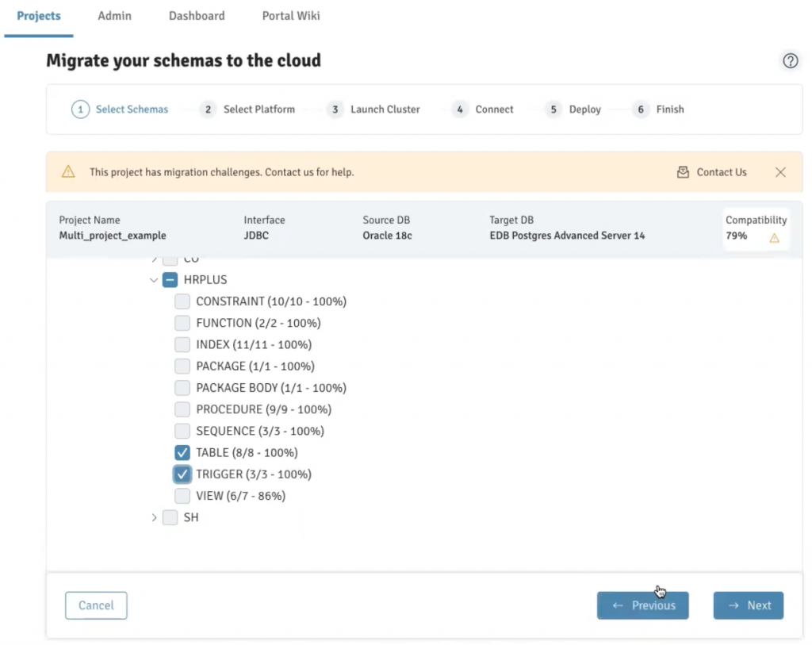Dismiss the migration challenges warning banner
This screenshot has width=812, height=645.
pyautogui.click(x=780, y=172)
